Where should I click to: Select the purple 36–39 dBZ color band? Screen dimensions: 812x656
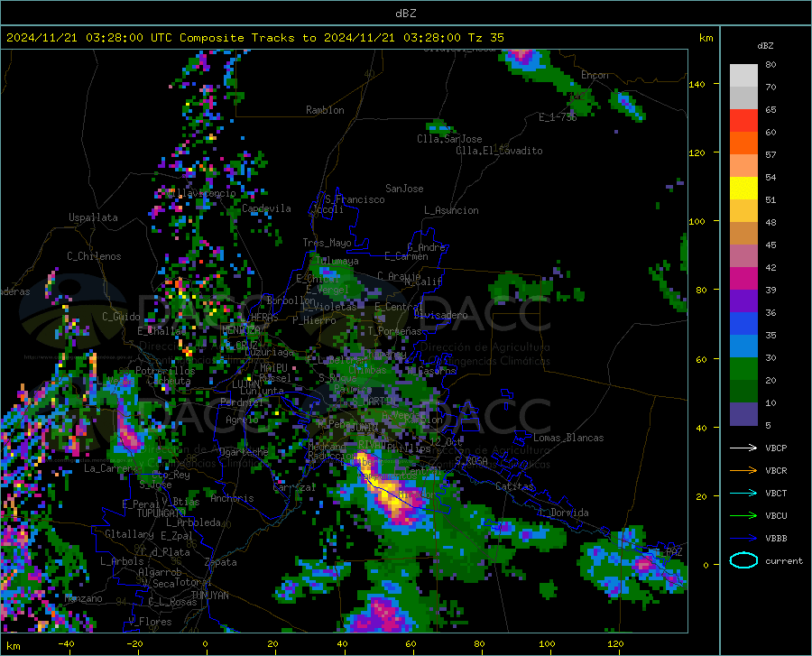pyautogui.click(x=743, y=301)
